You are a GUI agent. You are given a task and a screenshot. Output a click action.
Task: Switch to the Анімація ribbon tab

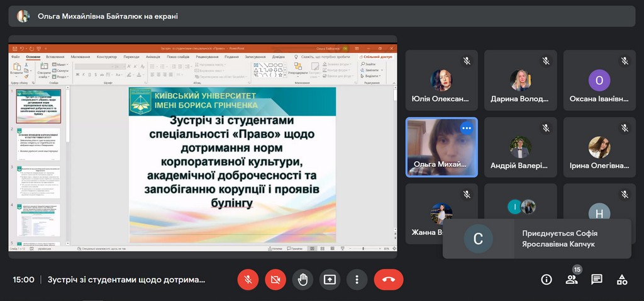pyautogui.click(x=153, y=57)
